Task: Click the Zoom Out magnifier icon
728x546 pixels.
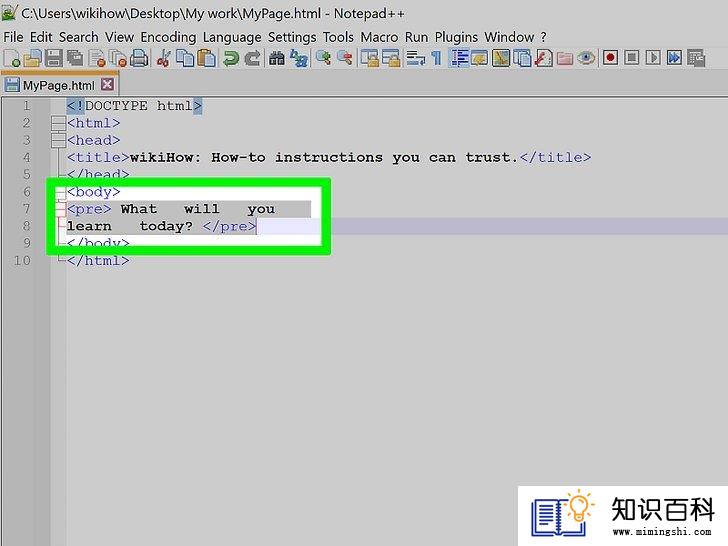Action: 344,58
